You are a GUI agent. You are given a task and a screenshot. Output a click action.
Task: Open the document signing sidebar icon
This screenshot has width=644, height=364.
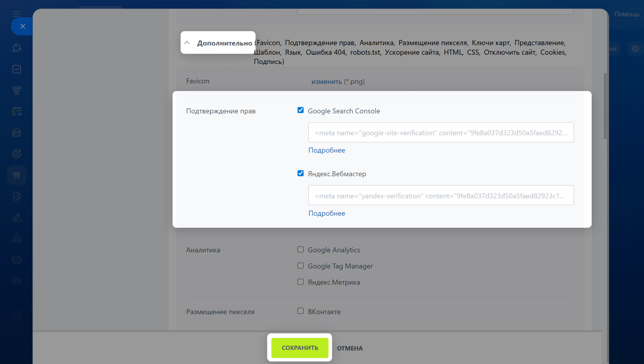pyautogui.click(x=17, y=196)
